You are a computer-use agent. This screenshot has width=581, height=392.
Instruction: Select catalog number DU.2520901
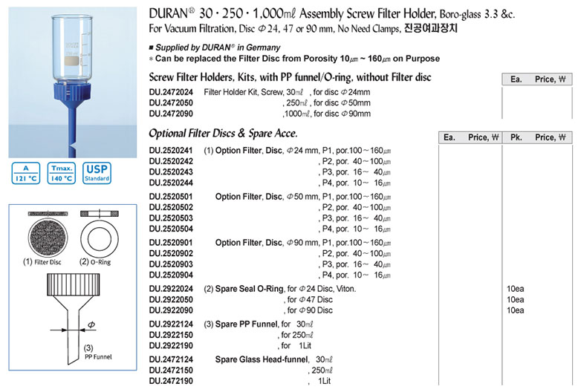pos(171,243)
